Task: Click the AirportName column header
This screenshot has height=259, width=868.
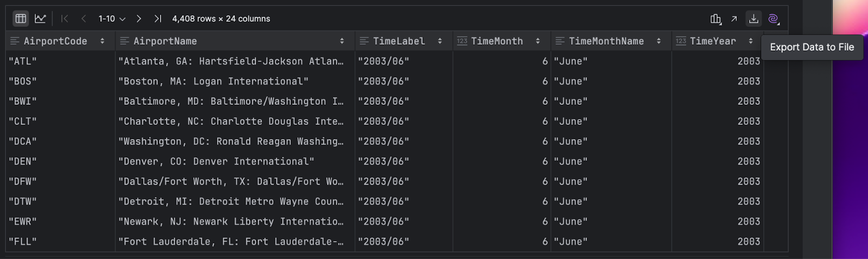Action: click(165, 41)
